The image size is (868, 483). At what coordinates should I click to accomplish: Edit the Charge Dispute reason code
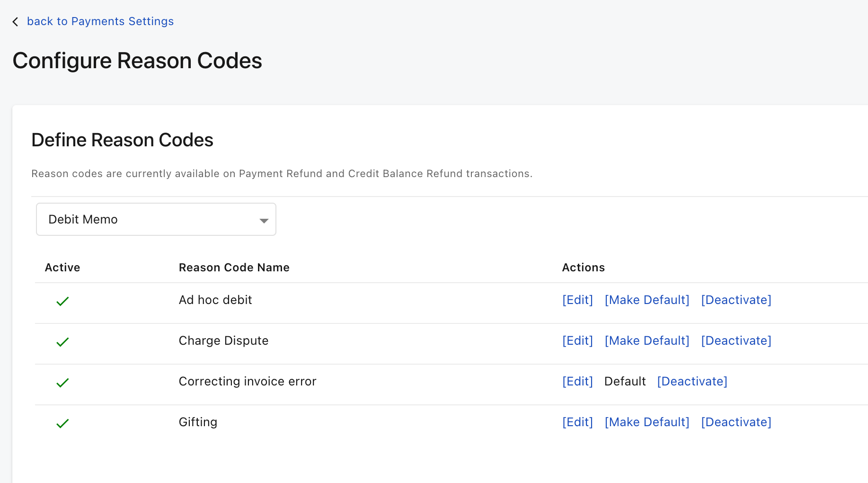tap(577, 340)
